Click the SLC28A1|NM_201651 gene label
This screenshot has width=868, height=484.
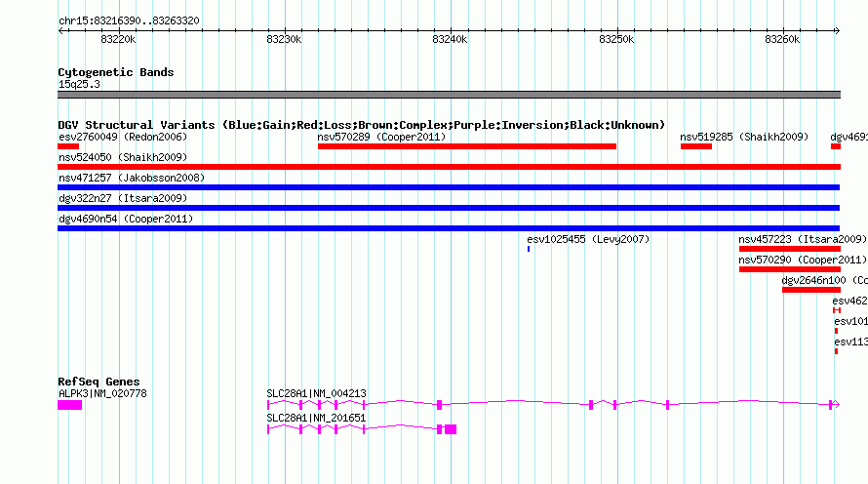point(316,418)
